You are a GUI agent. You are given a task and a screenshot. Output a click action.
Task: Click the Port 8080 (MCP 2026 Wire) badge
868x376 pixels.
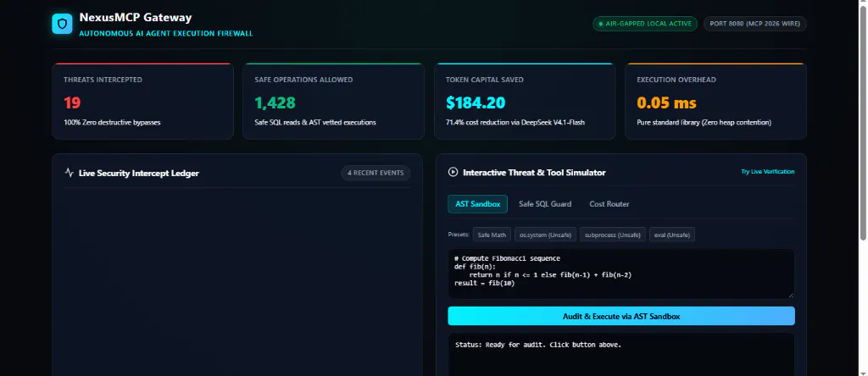755,24
